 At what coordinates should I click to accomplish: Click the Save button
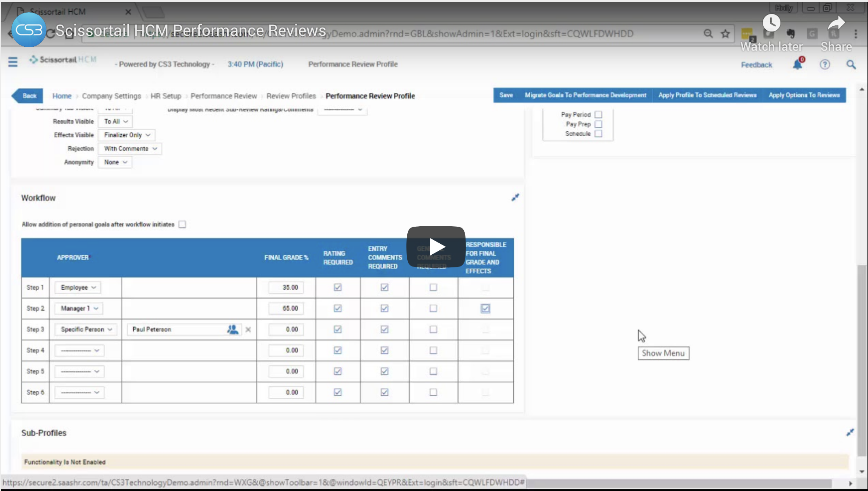(x=506, y=95)
